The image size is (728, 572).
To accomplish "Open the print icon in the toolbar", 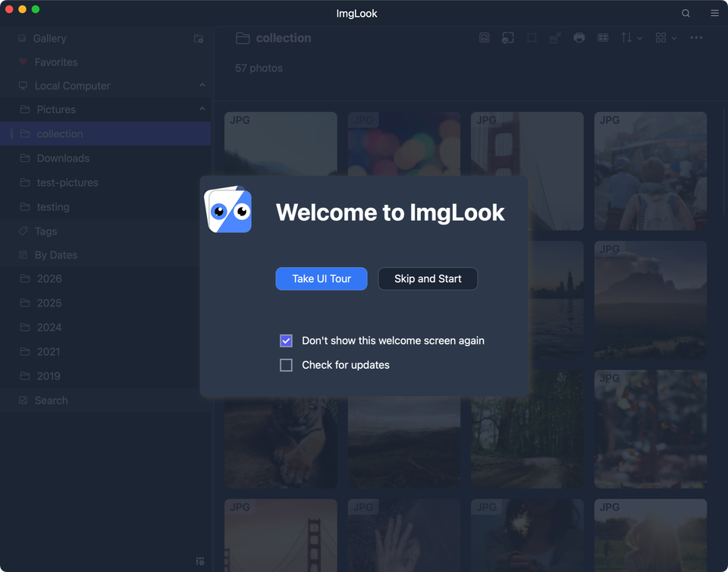I will point(579,37).
